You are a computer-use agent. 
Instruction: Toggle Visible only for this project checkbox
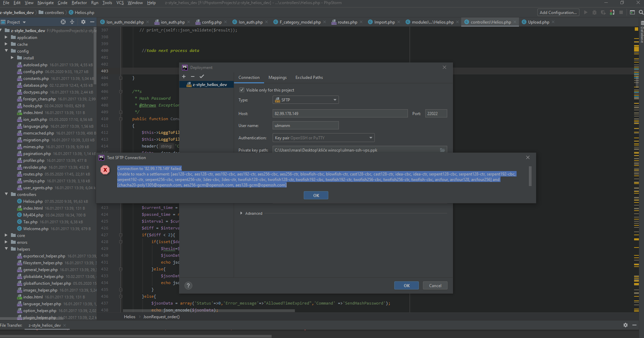(x=242, y=90)
